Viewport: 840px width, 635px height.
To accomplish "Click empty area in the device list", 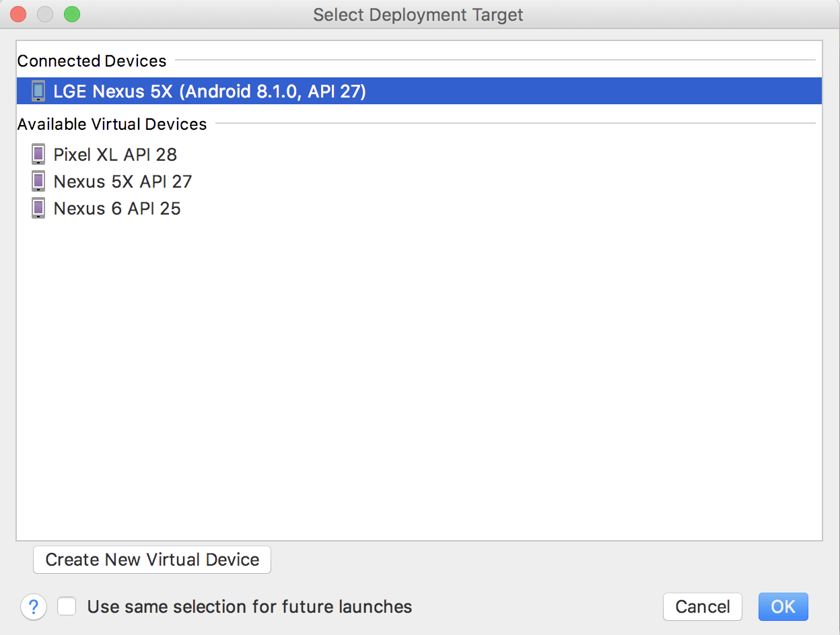I will coord(419,377).
